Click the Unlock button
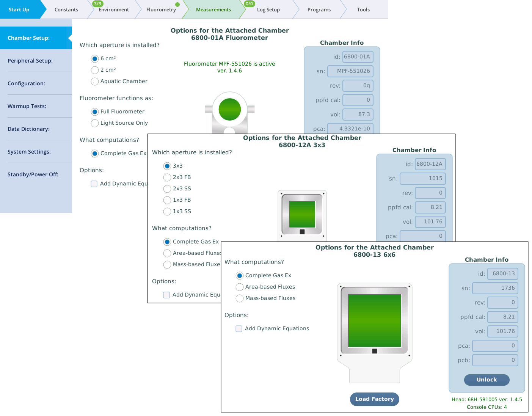 [x=487, y=380]
